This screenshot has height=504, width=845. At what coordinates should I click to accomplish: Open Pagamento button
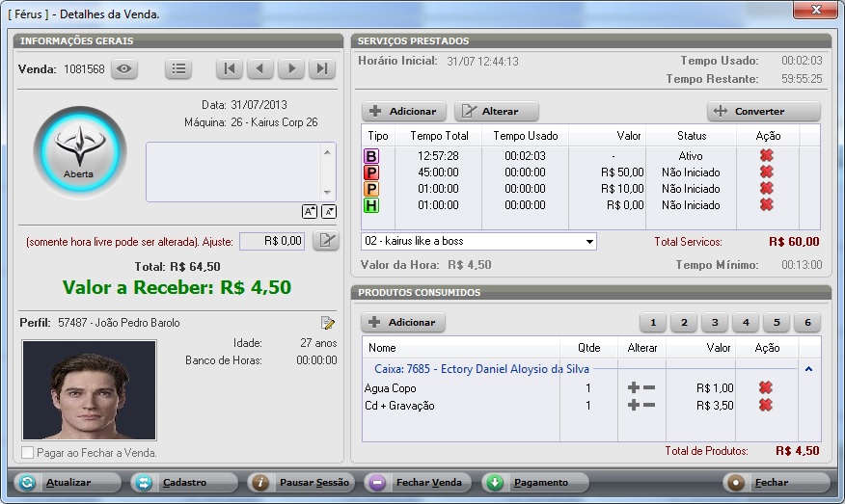[x=535, y=483]
